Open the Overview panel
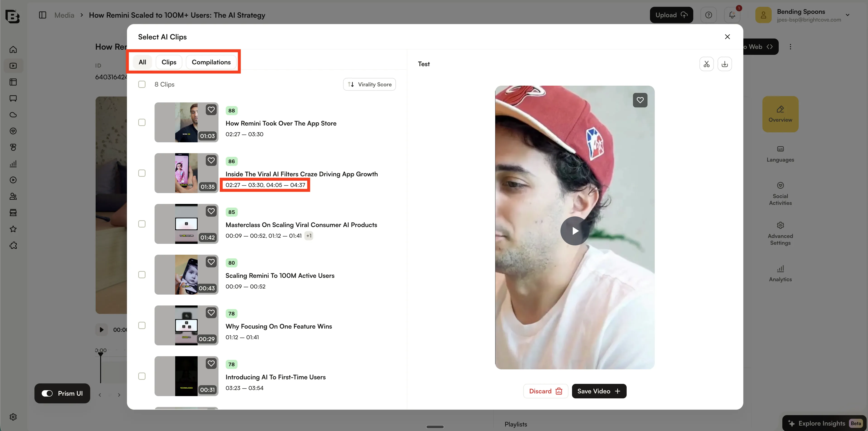The width and height of the screenshot is (868, 431). click(x=780, y=114)
